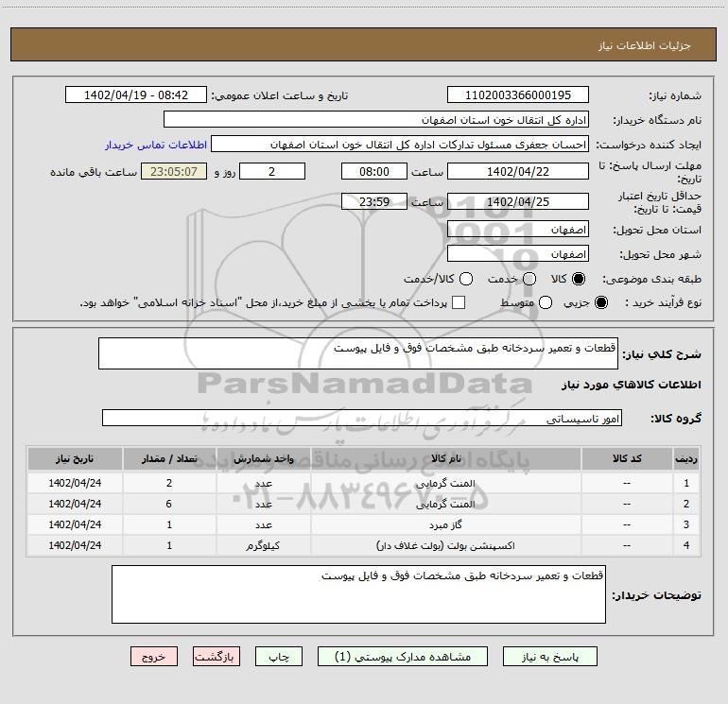
Task: Select row 1 item المنت گرمایی
Action: click(x=445, y=483)
